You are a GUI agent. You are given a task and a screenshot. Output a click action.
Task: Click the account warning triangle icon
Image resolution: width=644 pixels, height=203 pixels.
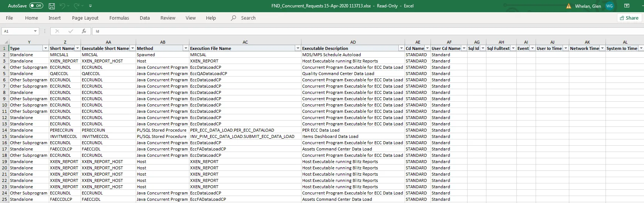569,6
